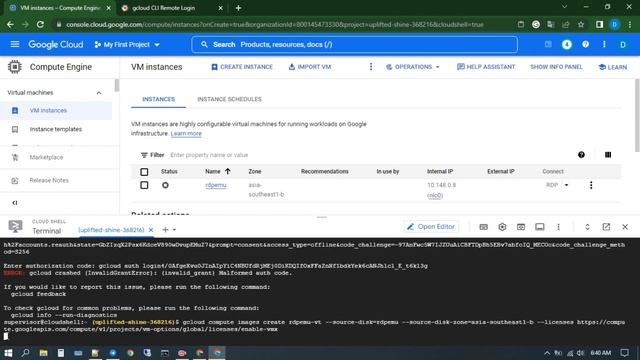Screen dimensions: 640x360
Task: Click the Google Cloud logo
Action: [x=56, y=44]
